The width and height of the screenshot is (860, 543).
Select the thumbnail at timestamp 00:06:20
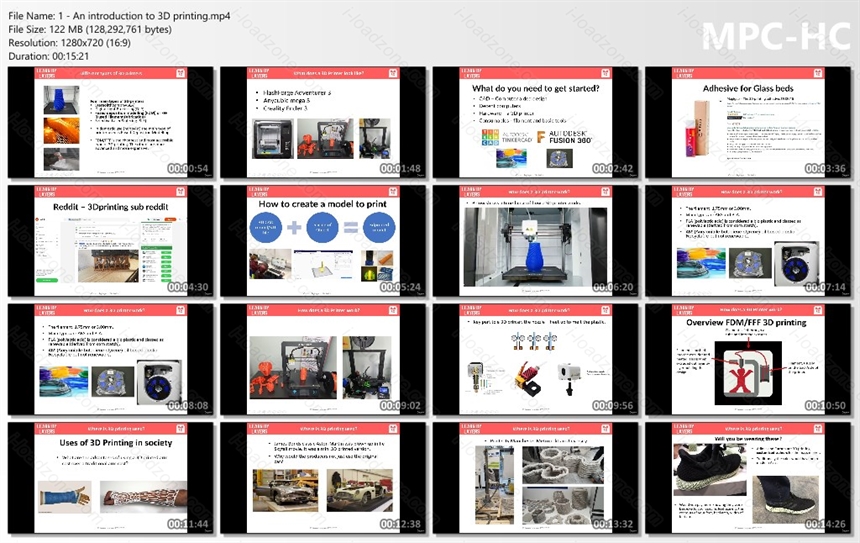point(535,241)
